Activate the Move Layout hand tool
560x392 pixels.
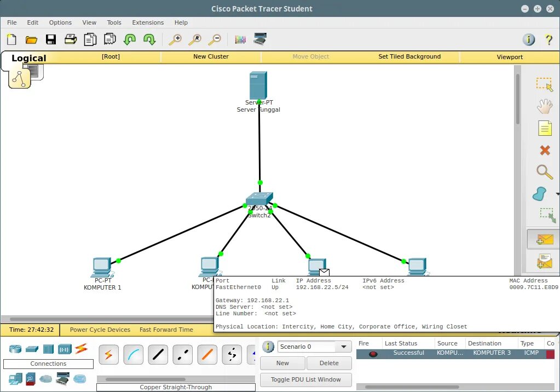545,107
